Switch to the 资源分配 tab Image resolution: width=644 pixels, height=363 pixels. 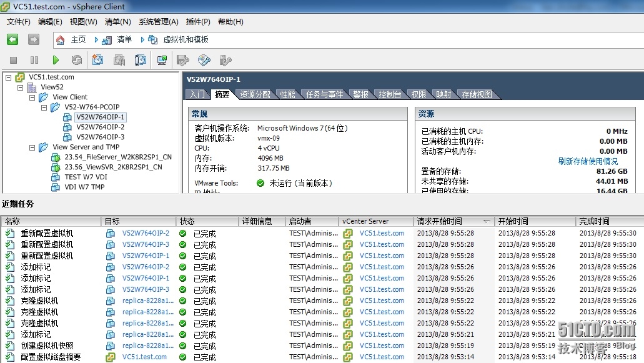(x=255, y=94)
